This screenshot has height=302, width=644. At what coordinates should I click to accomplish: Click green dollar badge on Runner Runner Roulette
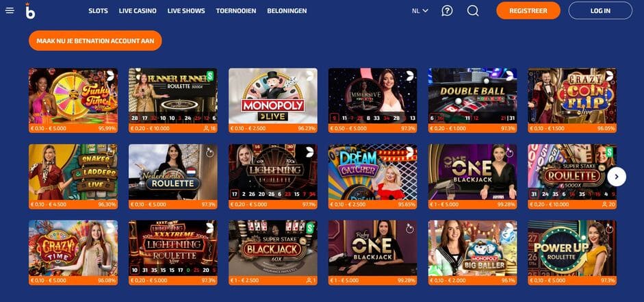(210, 75)
